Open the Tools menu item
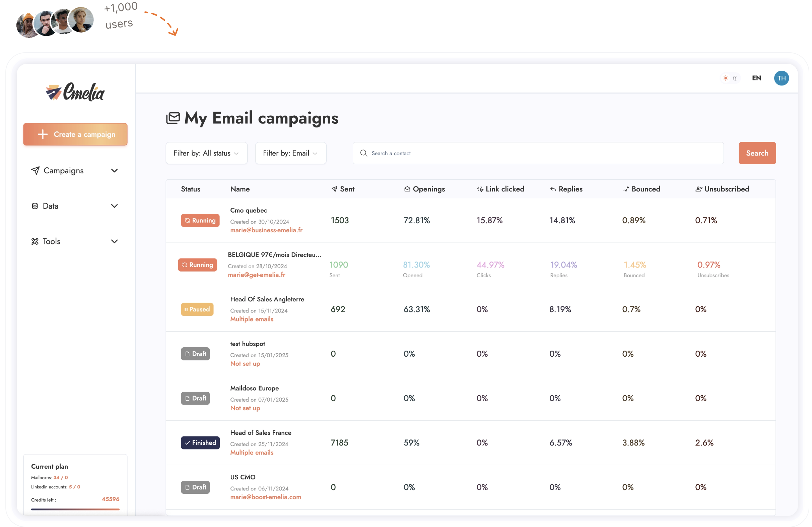The height and width of the screenshot is (527, 812). pos(75,241)
